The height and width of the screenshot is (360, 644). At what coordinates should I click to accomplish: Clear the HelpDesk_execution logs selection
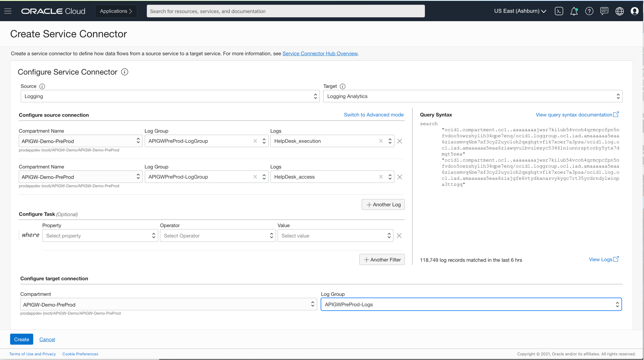[x=381, y=141]
